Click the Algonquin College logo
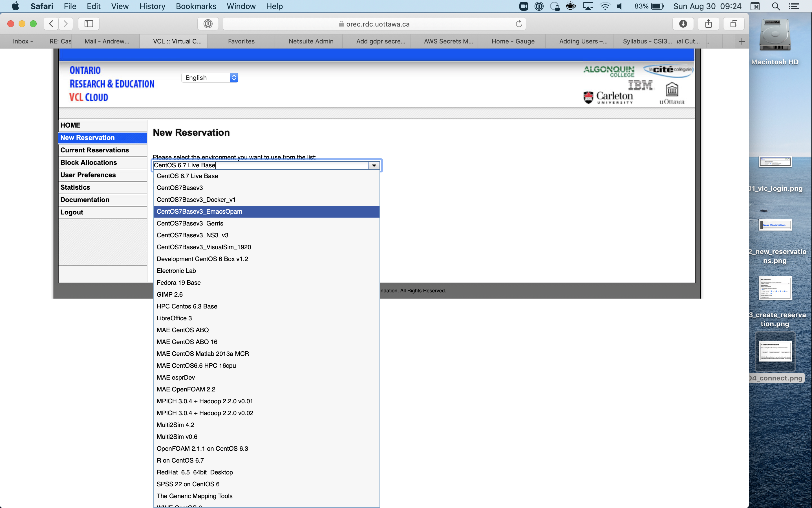This screenshot has width=812, height=508. pyautogui.click(x=609, y=71)
